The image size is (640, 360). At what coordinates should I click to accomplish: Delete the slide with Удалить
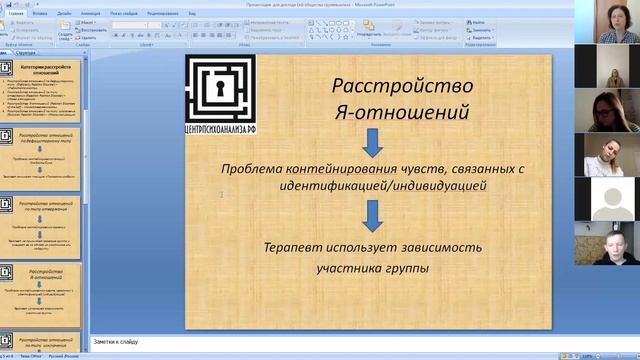coord(86,38)
